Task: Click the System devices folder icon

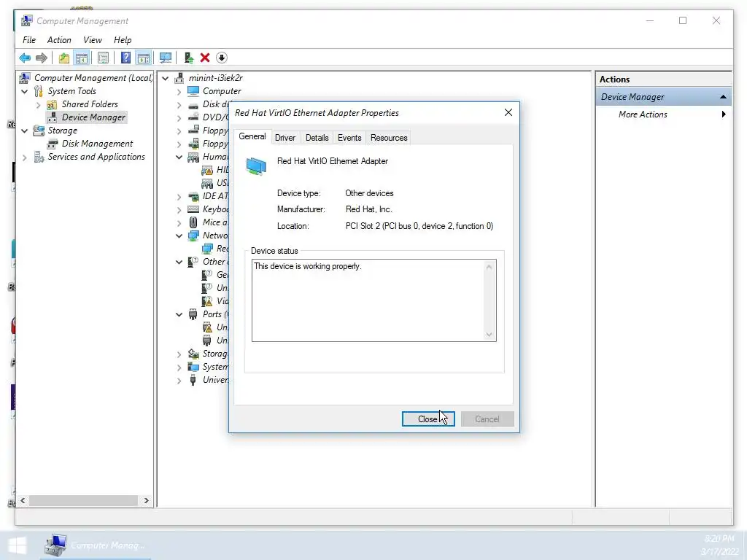Action: click(193, 367)
